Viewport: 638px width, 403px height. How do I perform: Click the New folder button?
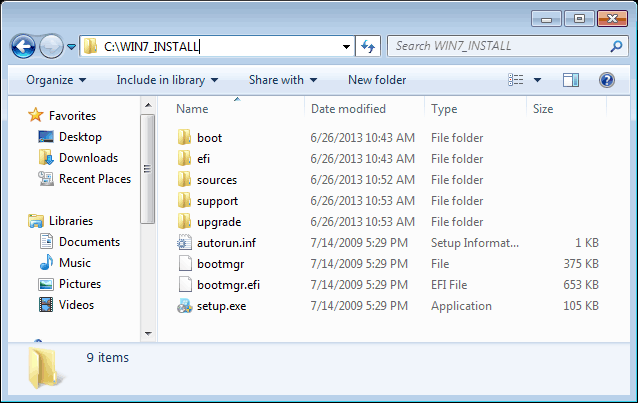coord(377,80)
